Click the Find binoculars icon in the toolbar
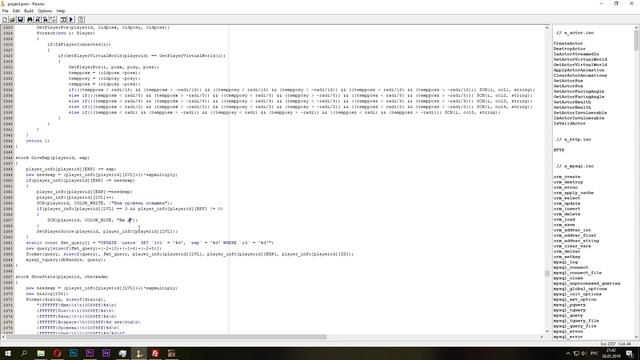 30,19
